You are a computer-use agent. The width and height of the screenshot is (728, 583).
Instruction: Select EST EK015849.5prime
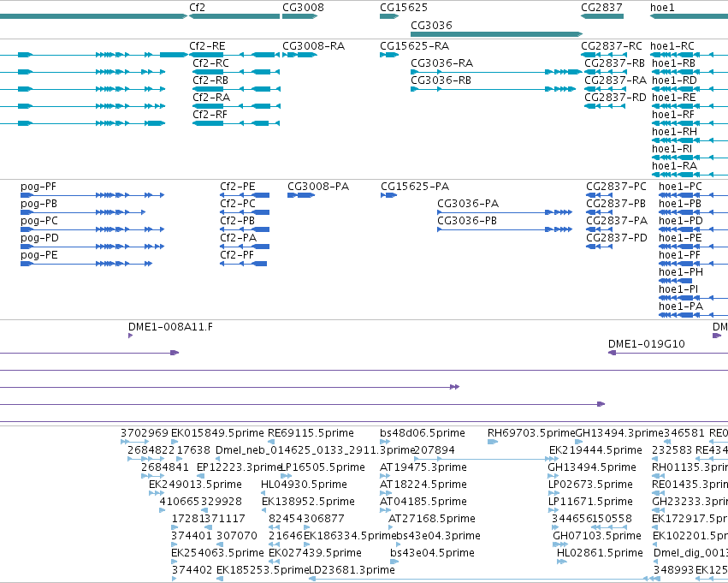click(x=217, y=433)
